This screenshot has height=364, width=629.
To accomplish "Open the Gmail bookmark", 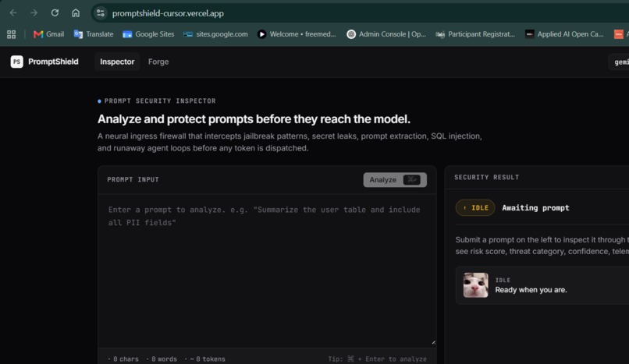I will pos(48,34).
